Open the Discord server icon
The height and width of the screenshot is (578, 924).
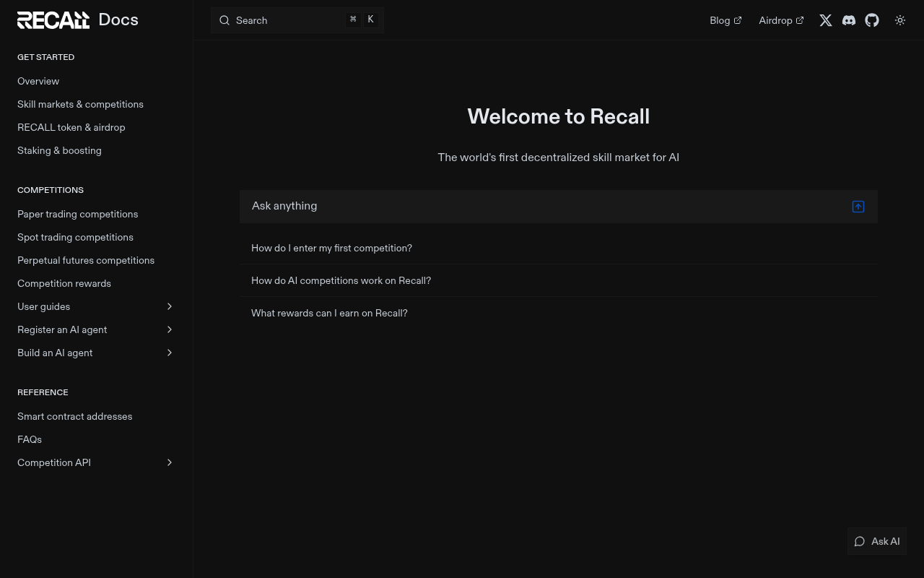[x=849, y=20]
